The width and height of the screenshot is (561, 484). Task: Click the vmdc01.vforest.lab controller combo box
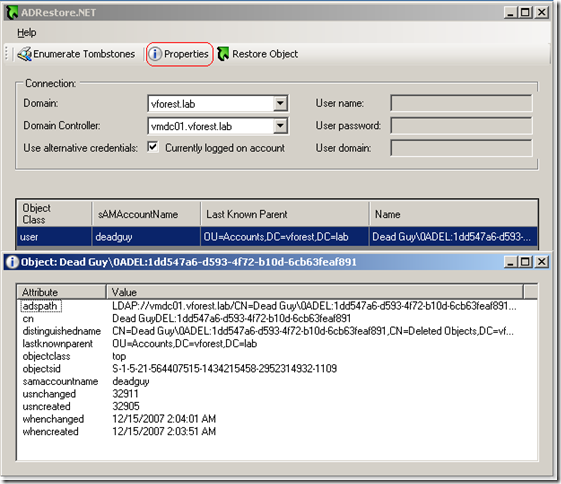(x=218, y=126)
